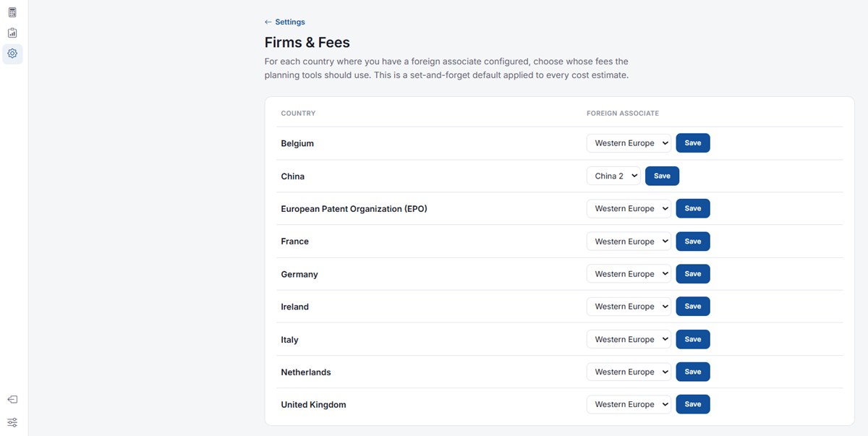Click the European Patent Organization (EPO) label
Image resolution: width=868 pixels, height=436 pixels.
[x=354, y=209]
